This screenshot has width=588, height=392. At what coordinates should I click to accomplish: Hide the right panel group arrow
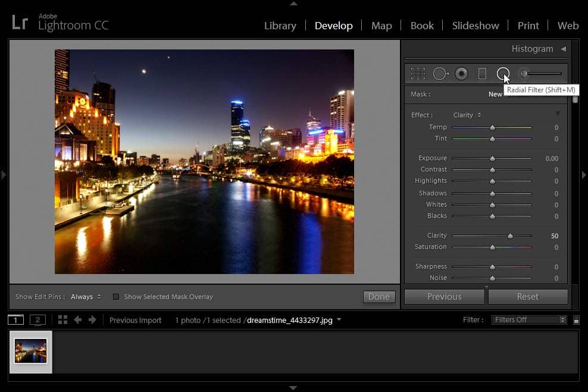(x=584, y=175)
